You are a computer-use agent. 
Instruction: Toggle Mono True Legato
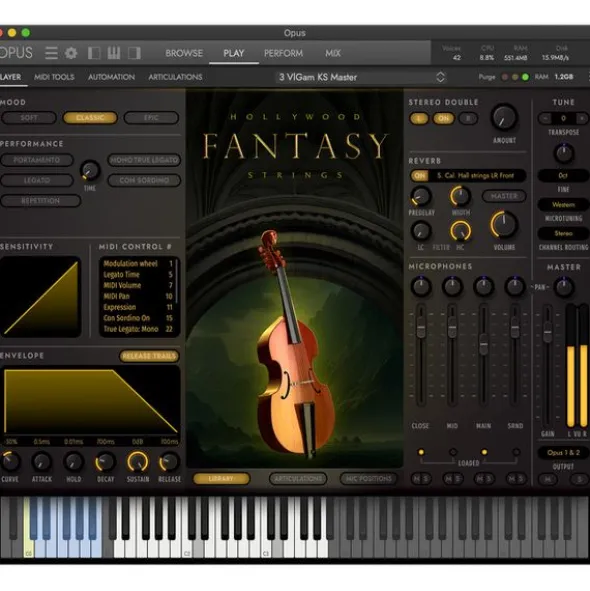[x=144, y=160]
